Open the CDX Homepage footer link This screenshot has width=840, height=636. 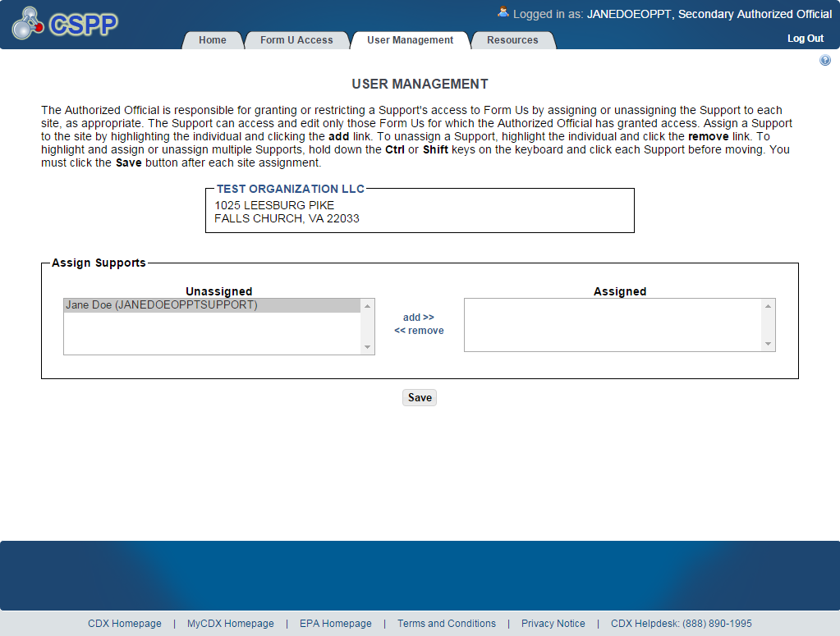[x=125, y=624]
